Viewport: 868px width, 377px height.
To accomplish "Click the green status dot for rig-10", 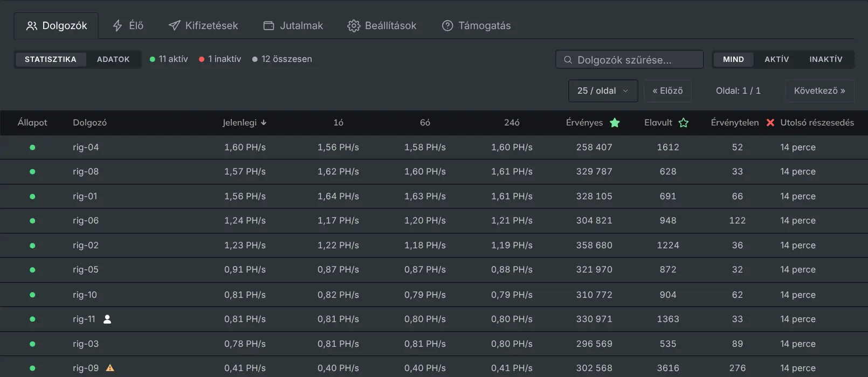I will tap(32, 295).
